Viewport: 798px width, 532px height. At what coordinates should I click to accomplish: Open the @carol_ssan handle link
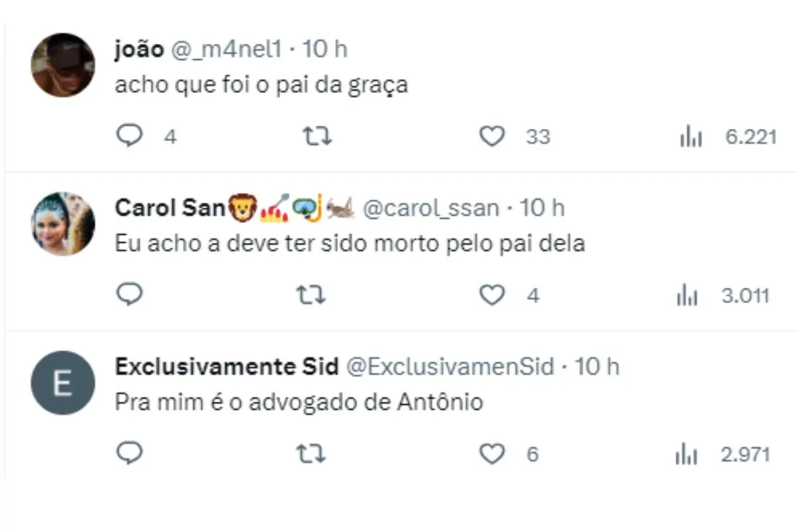[431, 209]
